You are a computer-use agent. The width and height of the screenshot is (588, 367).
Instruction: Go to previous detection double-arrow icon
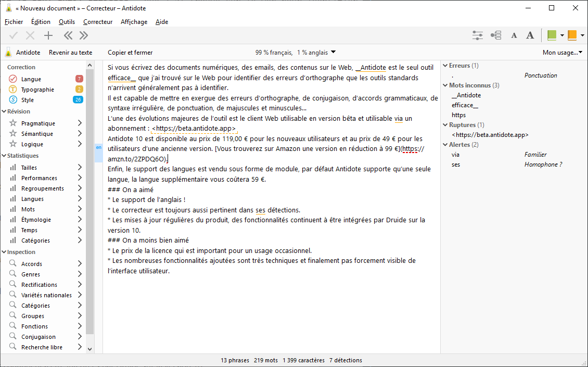pos(68,35)
